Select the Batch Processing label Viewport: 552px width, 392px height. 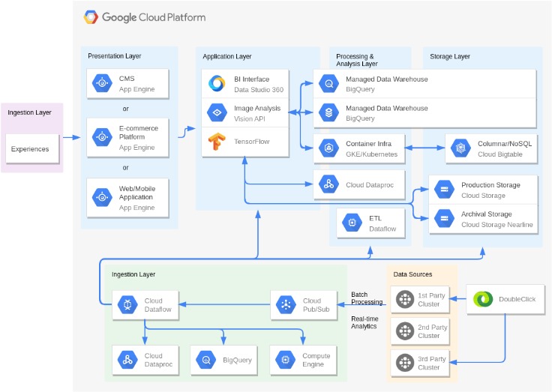click(x=367, y=298)
